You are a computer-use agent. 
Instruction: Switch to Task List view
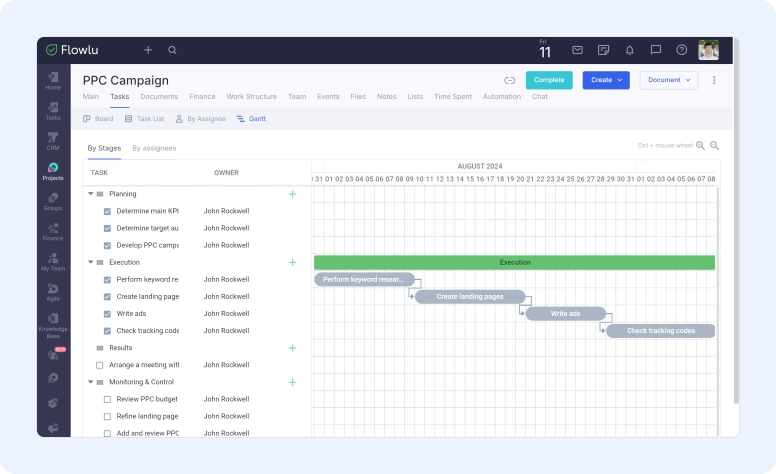pyautogui.click(x=145, y=119)
